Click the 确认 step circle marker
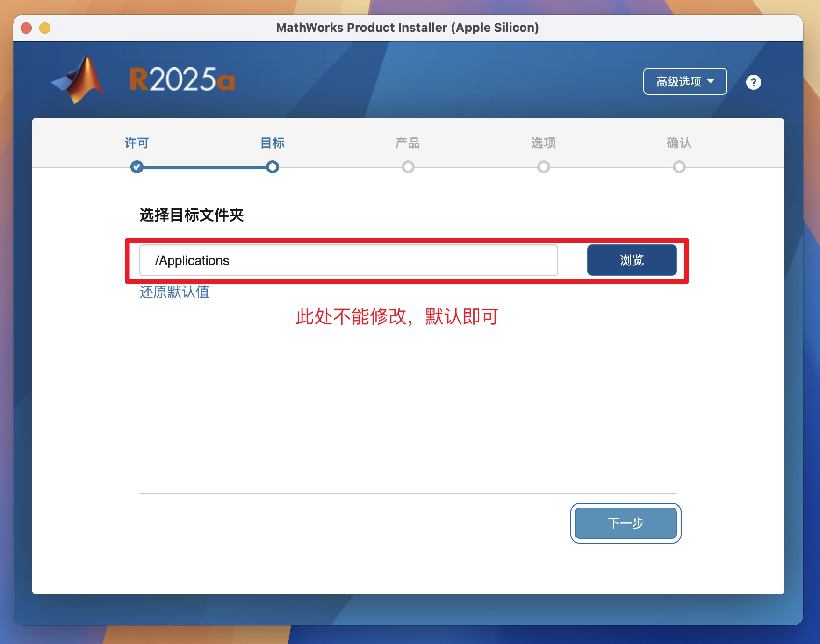This screenshot has height=644, width=820. pyautogui.click(x=679, y=167)
